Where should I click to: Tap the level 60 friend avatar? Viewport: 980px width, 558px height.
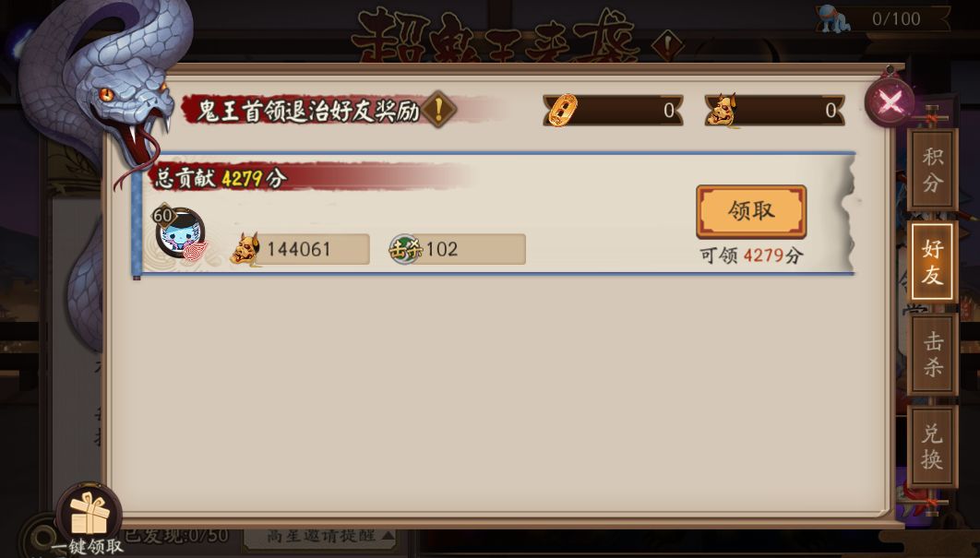(179, 232)
